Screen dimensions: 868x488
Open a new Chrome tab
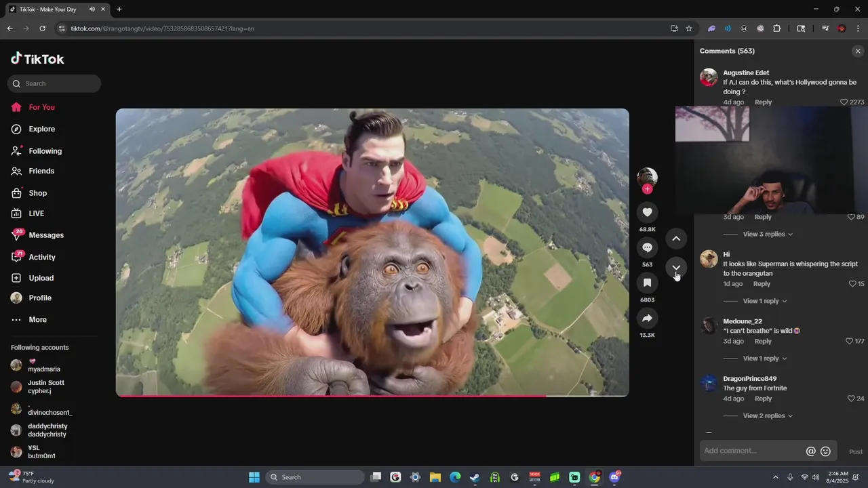[119, 9]
